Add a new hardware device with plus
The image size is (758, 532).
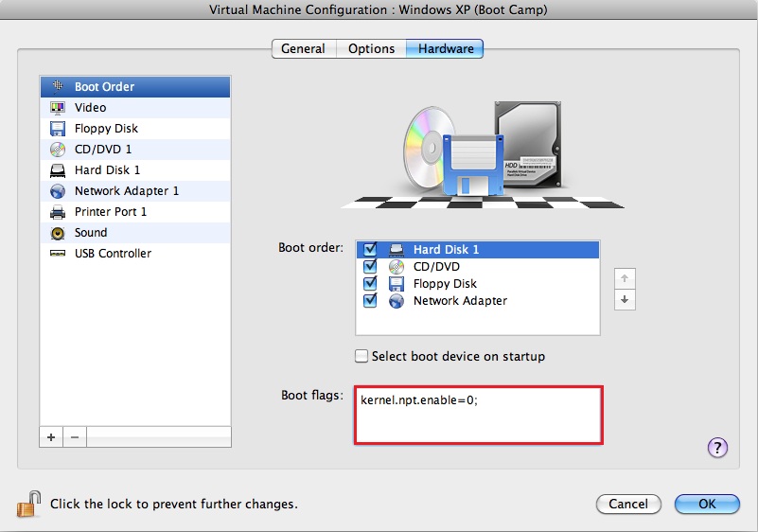pos(51,437)
